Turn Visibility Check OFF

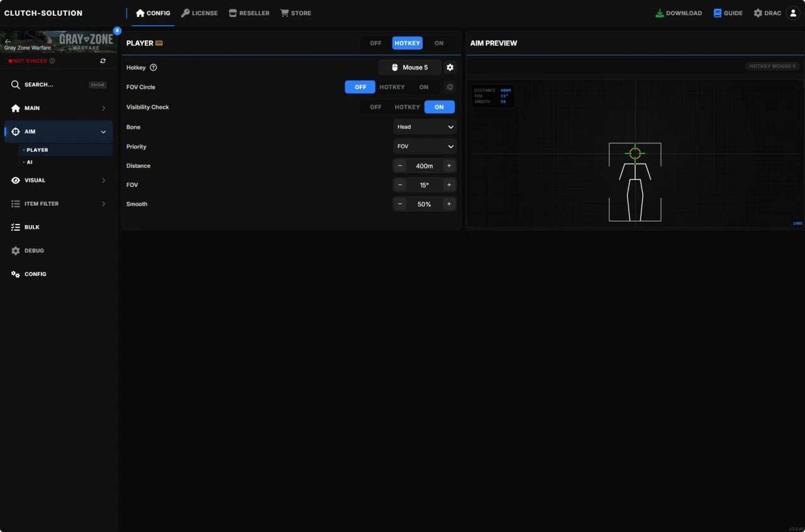(x=375, y=107)
